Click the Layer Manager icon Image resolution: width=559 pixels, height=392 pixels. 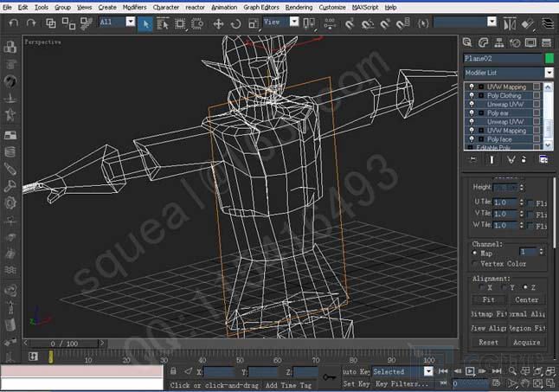[x=547, y=24]
